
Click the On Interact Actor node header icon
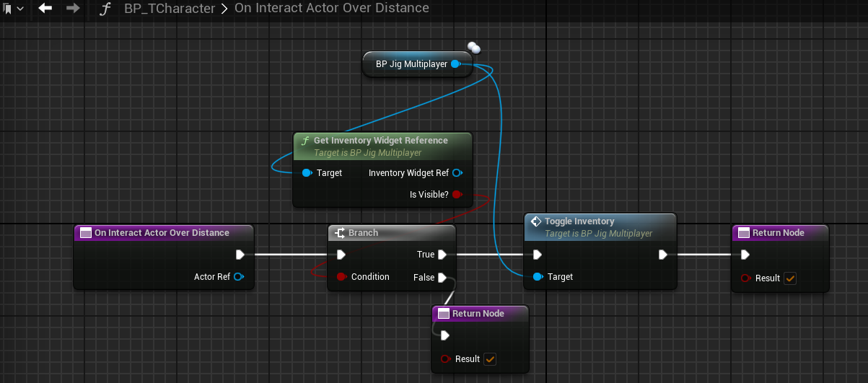point(85,233)
